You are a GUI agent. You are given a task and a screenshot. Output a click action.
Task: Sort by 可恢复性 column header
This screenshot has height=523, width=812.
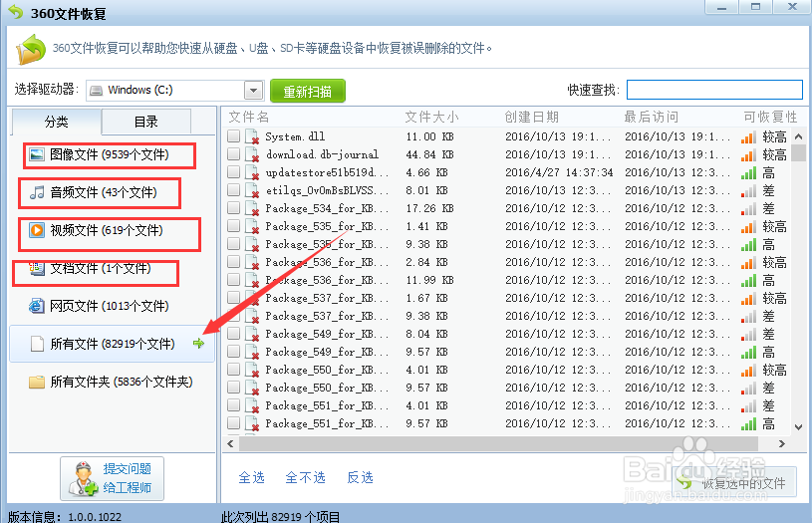[770, 117]
